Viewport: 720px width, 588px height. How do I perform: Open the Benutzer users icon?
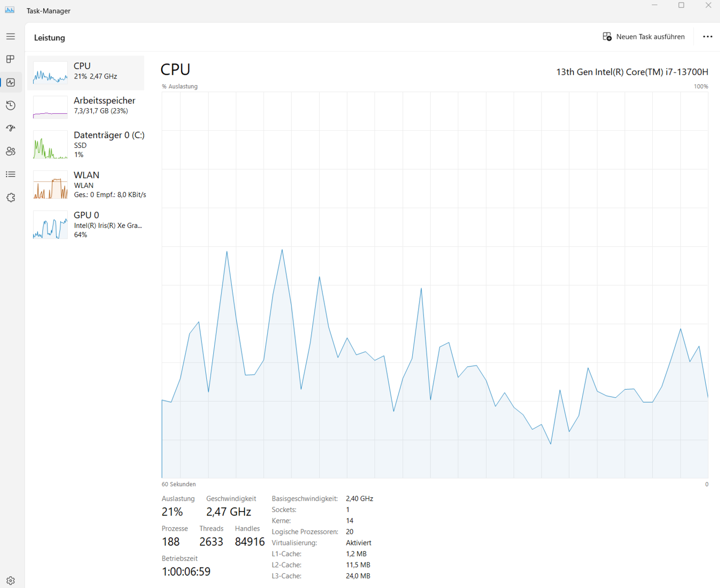pyautogui.click(x=11, y=151)
